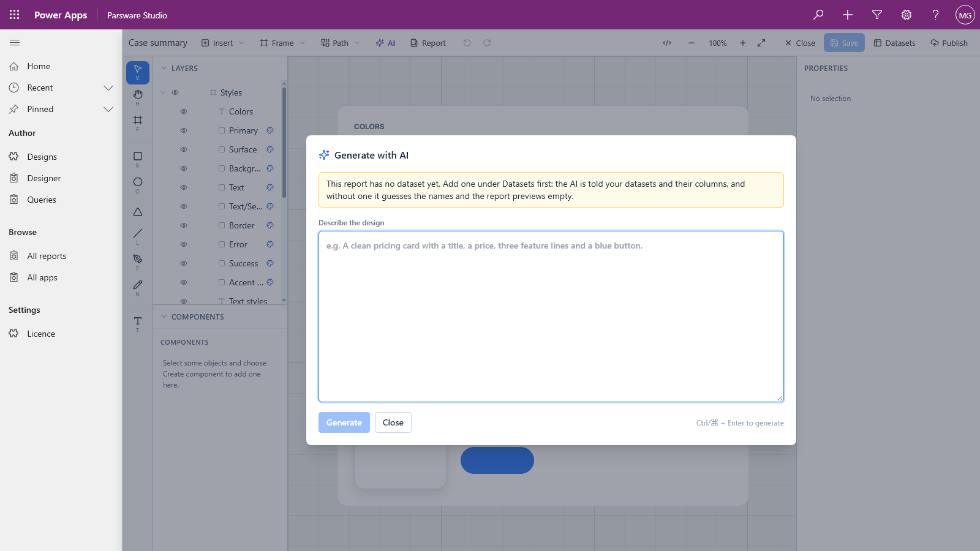Expand canvas to fullscreen
980x551 pixels.
click(x=761, y=43)
